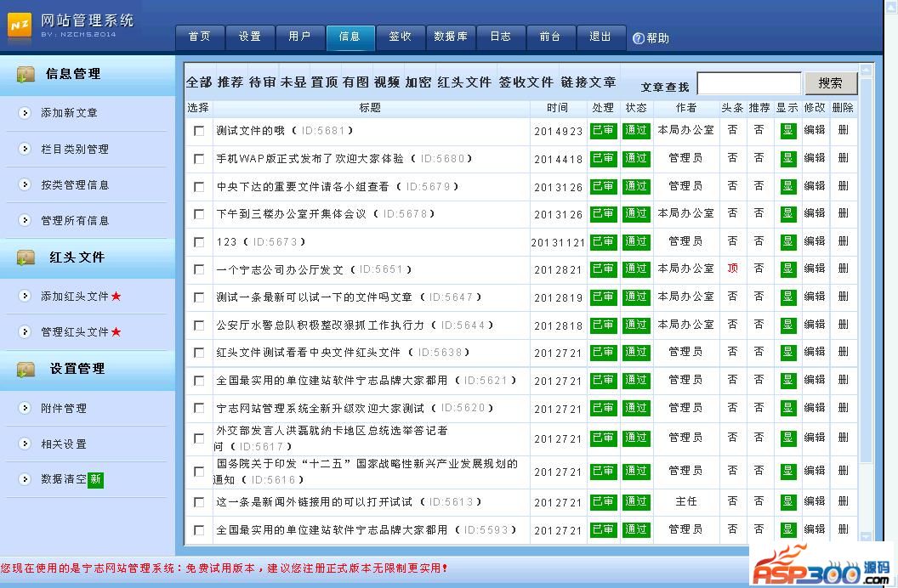Click green 已审 badge for ID:5680 row
Viewport: 898px width, 588px height.
click(603, 158)
